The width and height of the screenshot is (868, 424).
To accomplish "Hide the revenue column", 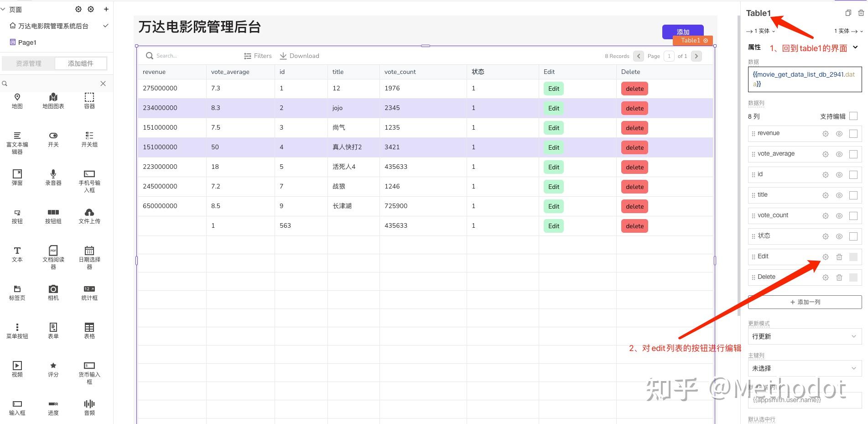I will pos(839,134).
